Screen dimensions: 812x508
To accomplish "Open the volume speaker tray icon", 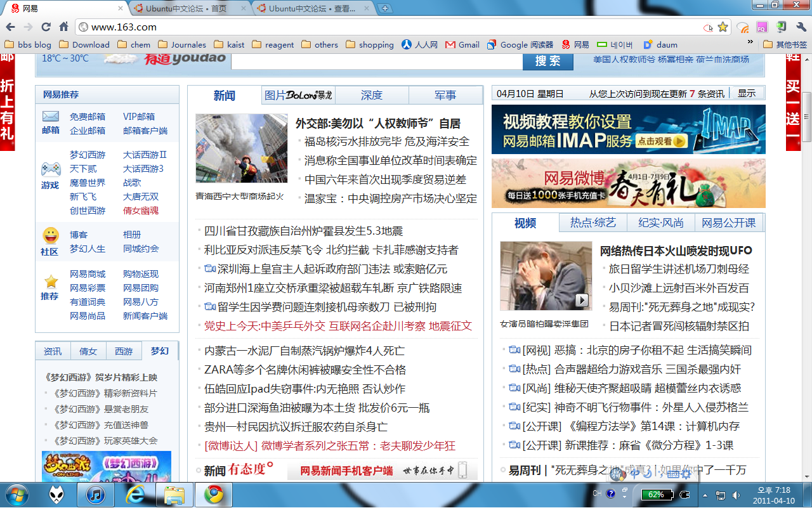I will [736, 495].
